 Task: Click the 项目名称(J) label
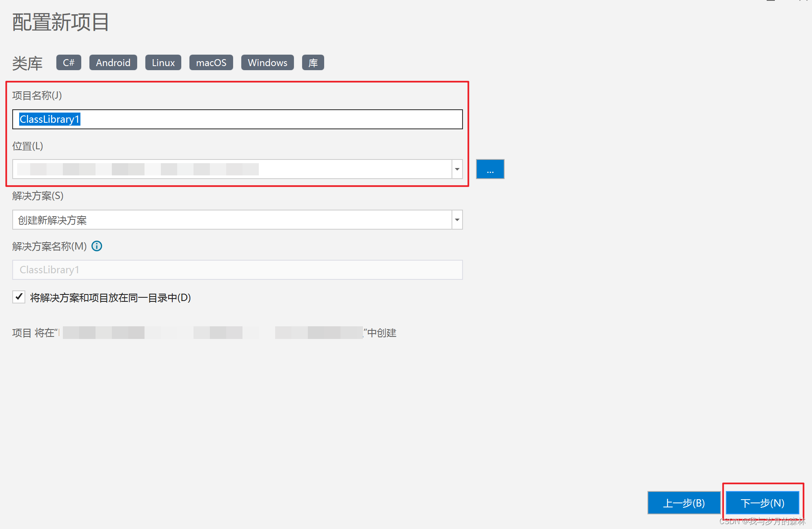(37, 95)
